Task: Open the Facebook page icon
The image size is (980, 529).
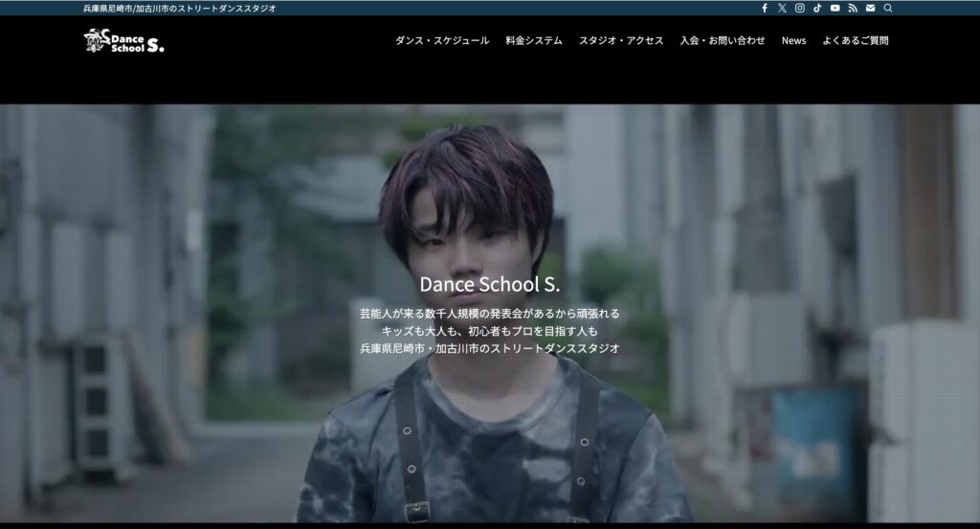Action: 765,8
